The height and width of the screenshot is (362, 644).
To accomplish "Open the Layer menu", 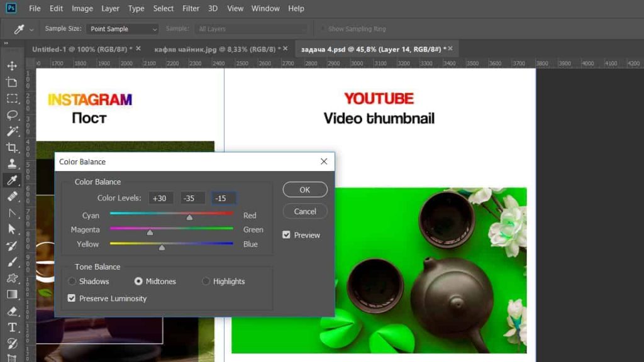I will [x=110, y=8].
